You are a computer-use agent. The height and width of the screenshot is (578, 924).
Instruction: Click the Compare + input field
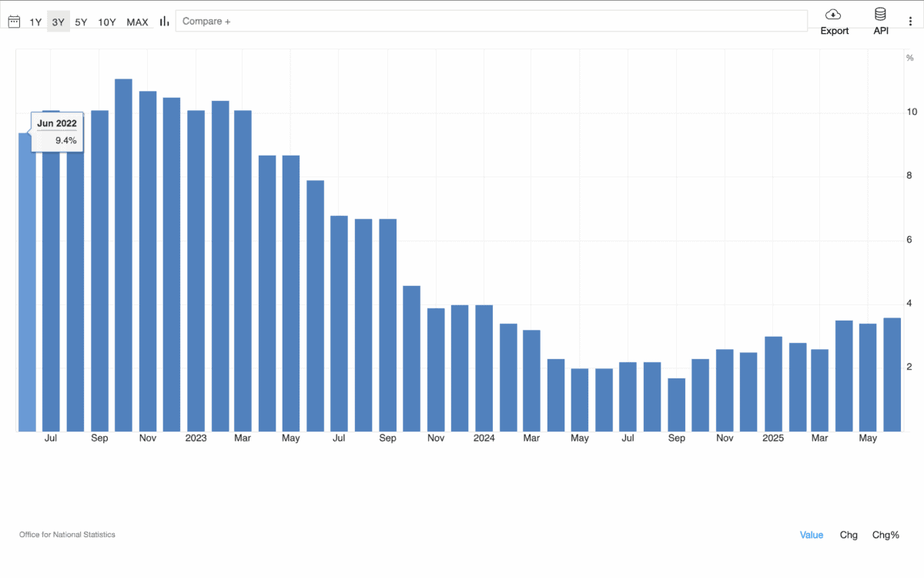[x=490, y=21]
